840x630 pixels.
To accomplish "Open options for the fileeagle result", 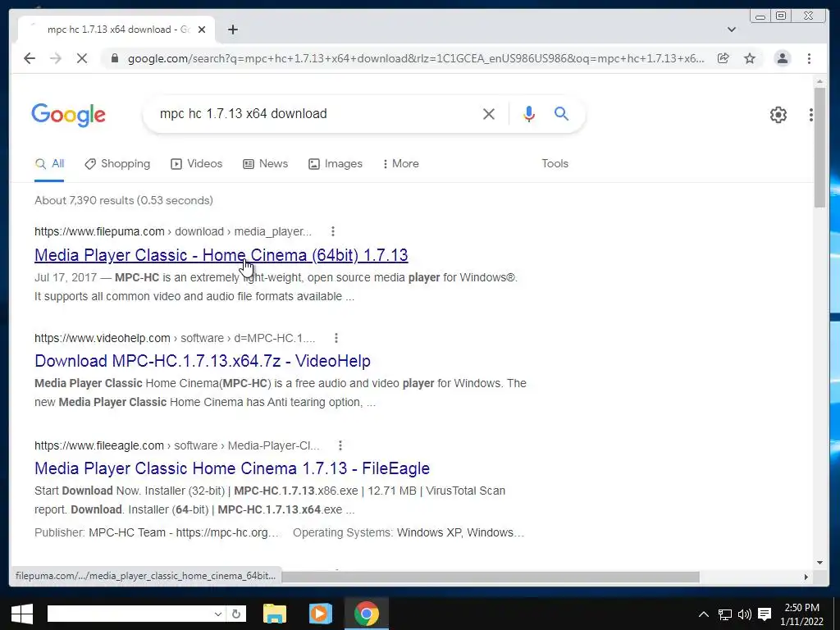I will click(340, 445).
